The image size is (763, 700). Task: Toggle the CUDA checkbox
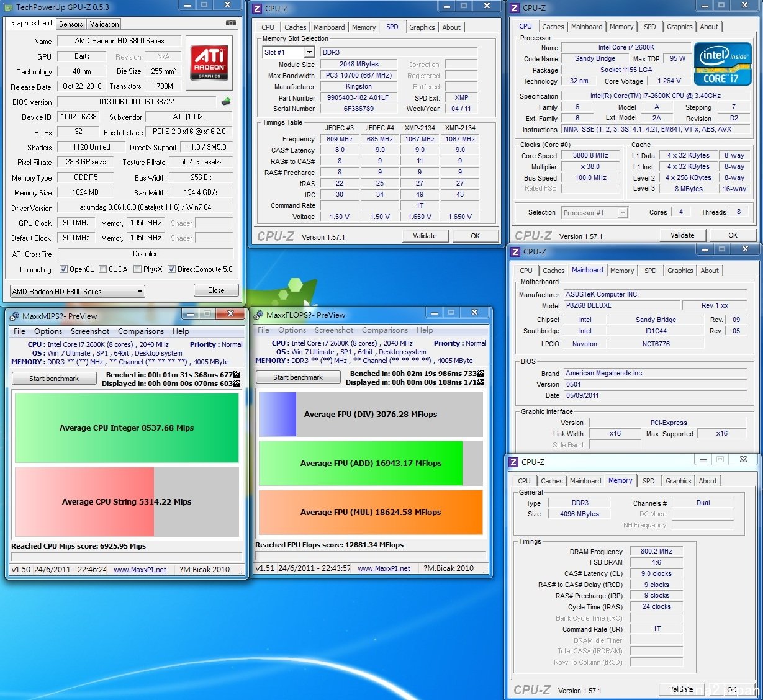102,269
